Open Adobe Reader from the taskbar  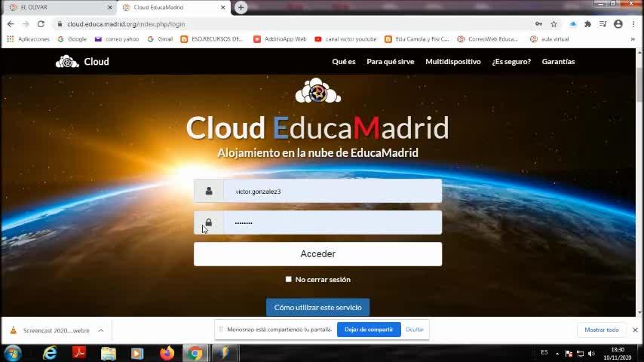click(x=79, y=354)
